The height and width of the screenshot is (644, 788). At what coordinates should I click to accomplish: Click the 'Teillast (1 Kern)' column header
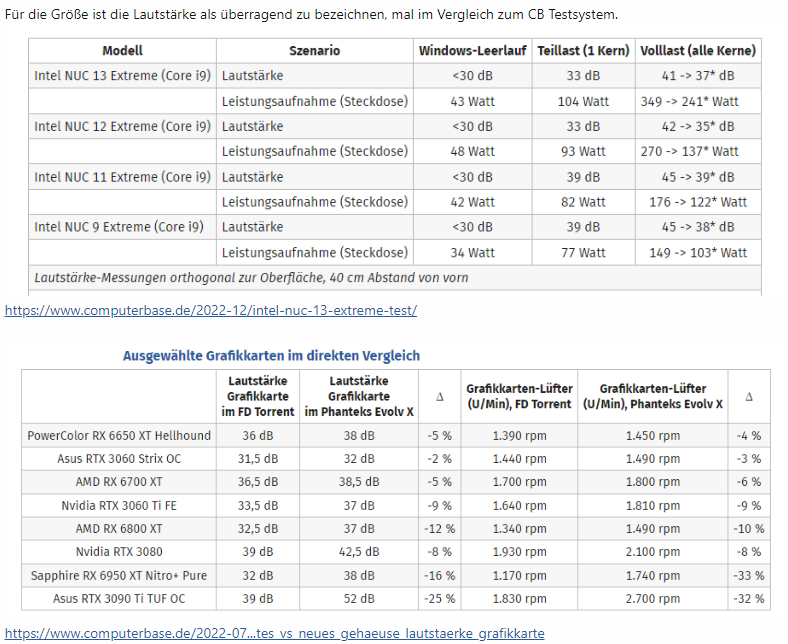coord(583,51)
